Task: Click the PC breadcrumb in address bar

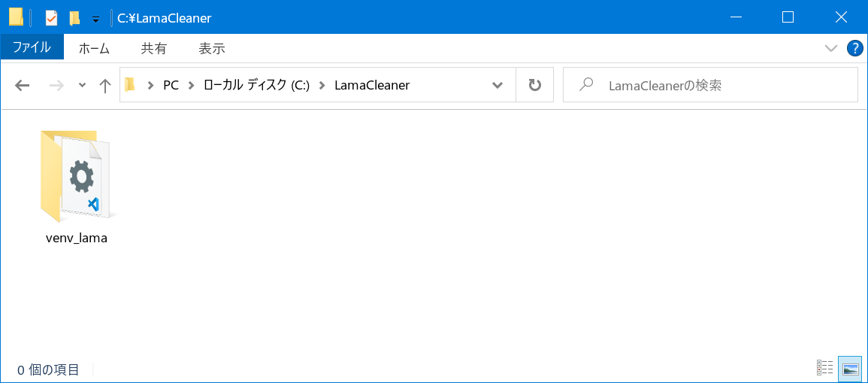Action: click(171, 85)
